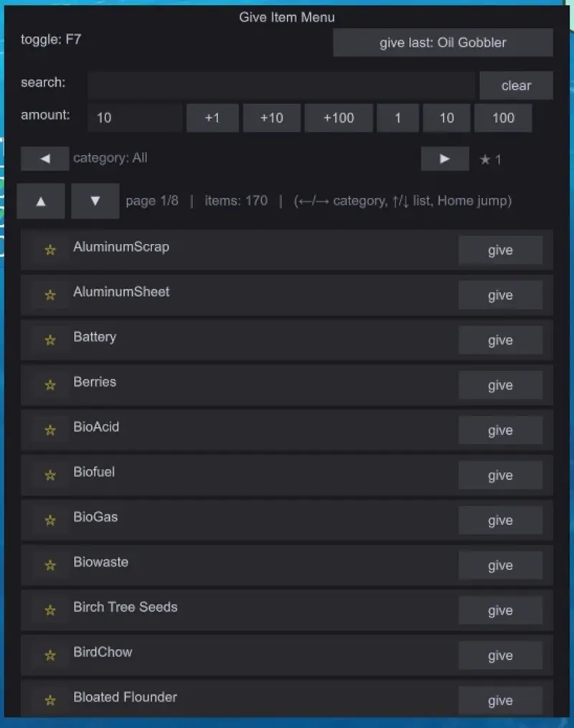Viewport: 574px width, 728px height.
Task: Favorite the Bloated Flounder item
Action: (50, 700)
